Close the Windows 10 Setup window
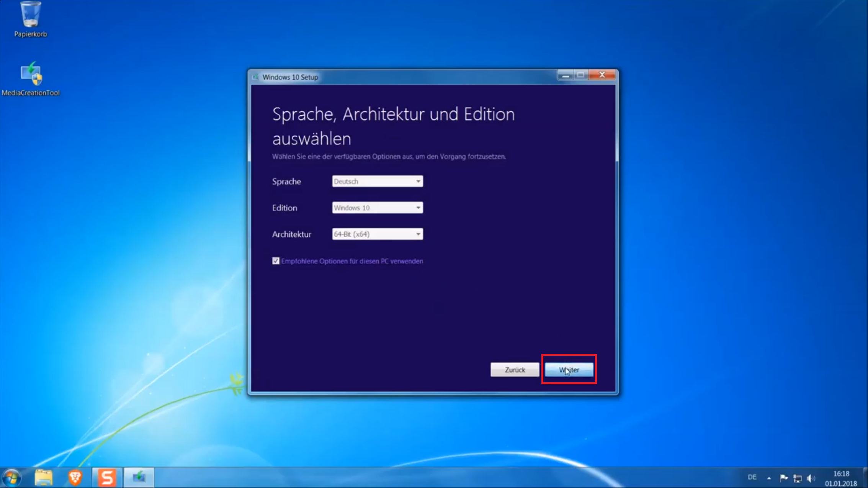The width and height of the screenshot is (868, 488). coord(602,75)
